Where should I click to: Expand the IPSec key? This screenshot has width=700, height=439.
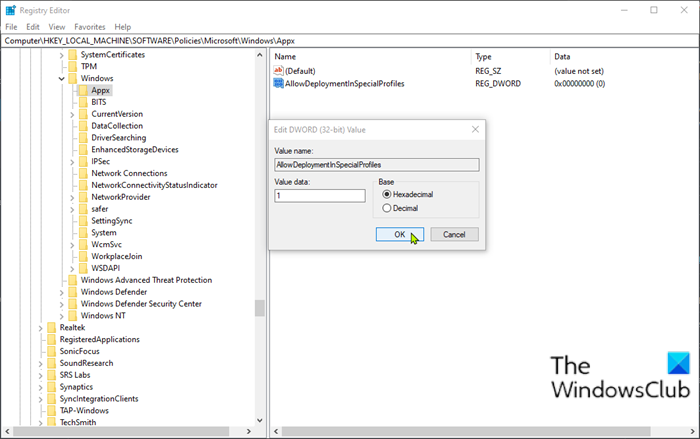(72, 162)
